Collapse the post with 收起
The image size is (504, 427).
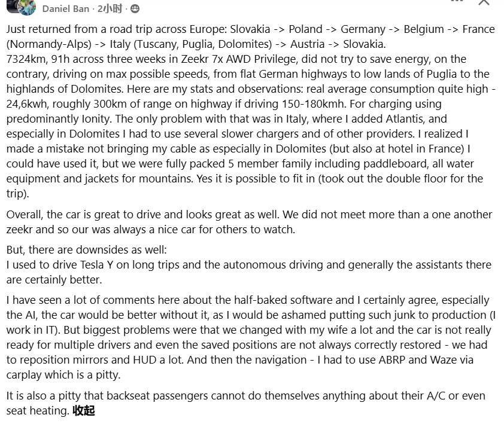pos(84,411)
